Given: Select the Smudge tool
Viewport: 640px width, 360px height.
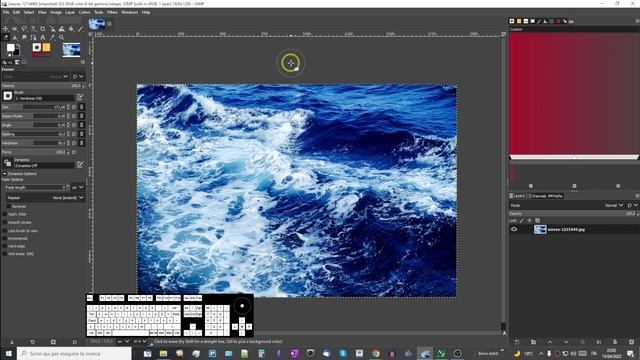Looking at the screenshot, I should pyautogui.click(x=24, y=38).
